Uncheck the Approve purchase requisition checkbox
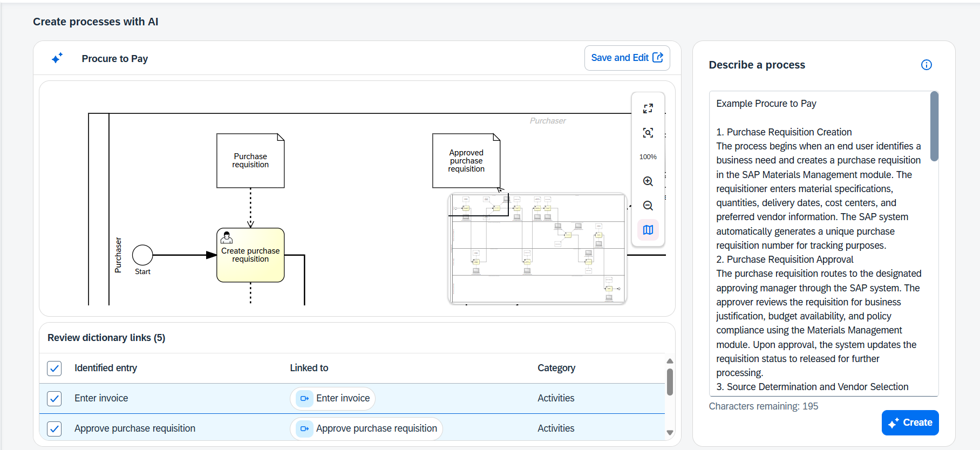 coord(55,429)
